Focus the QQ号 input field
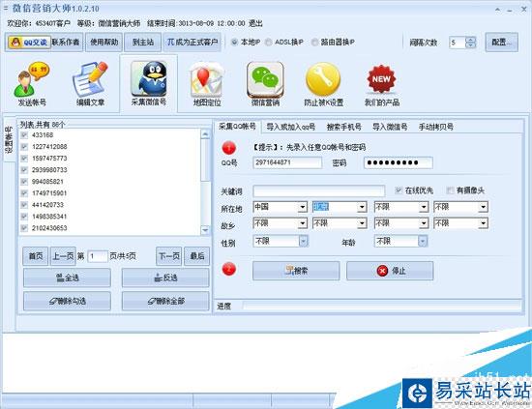This screenshot has width=532, height=409. 287,162
